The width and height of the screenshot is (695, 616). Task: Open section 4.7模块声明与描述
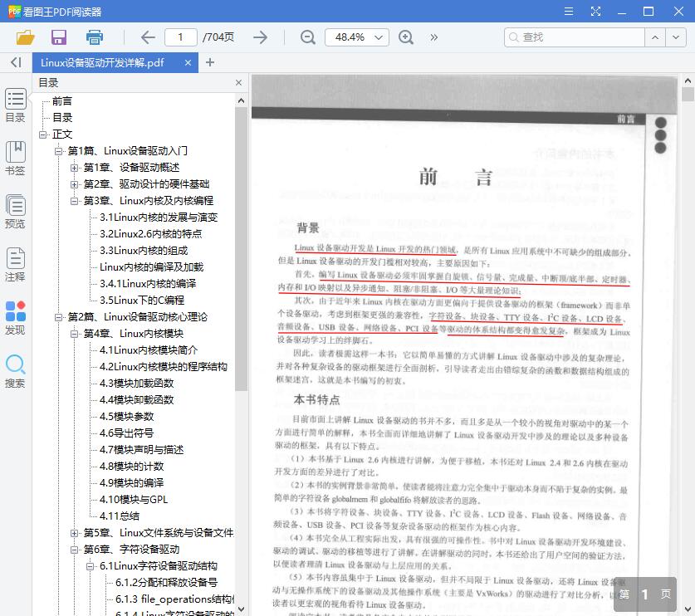click(x=141, y=449)
